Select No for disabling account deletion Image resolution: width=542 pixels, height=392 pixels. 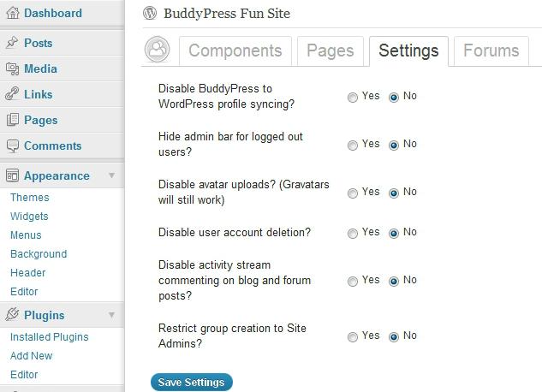click(x=394, y=234)
